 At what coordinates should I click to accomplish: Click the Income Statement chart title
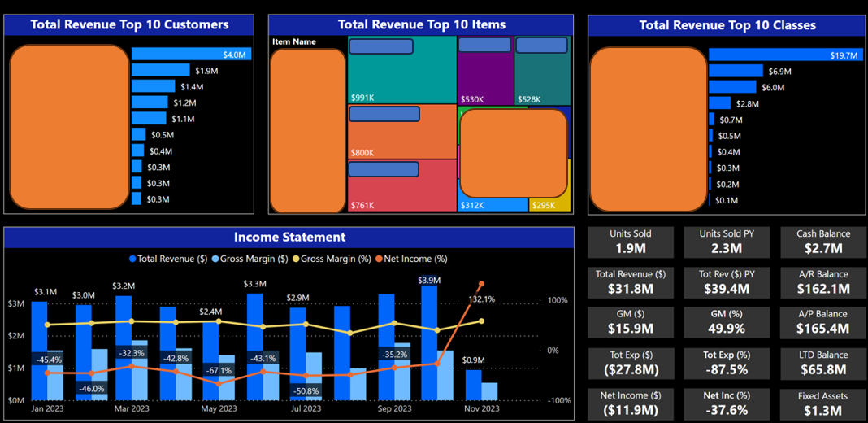click(x=289, y=238)
